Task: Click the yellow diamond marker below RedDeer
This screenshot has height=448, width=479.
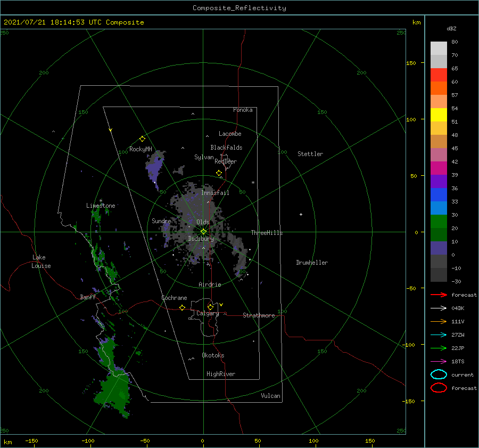Action: click(219, 173)
